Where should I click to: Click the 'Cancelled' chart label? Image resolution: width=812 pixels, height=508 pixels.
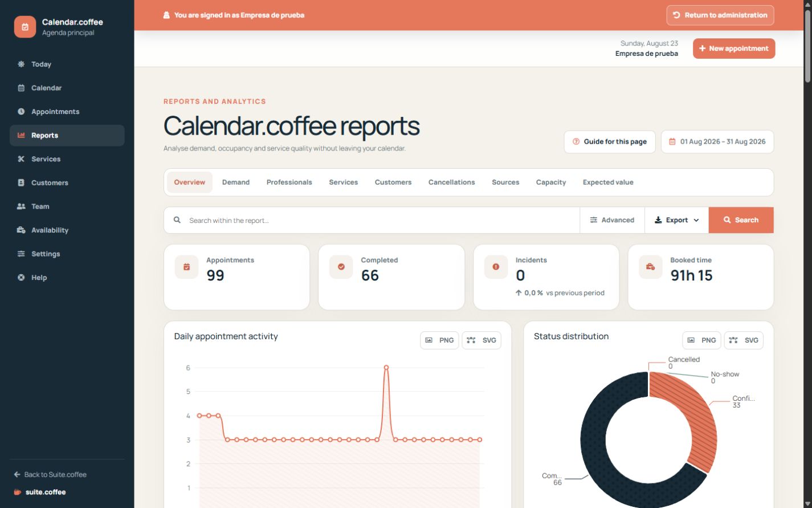point(684,360)
